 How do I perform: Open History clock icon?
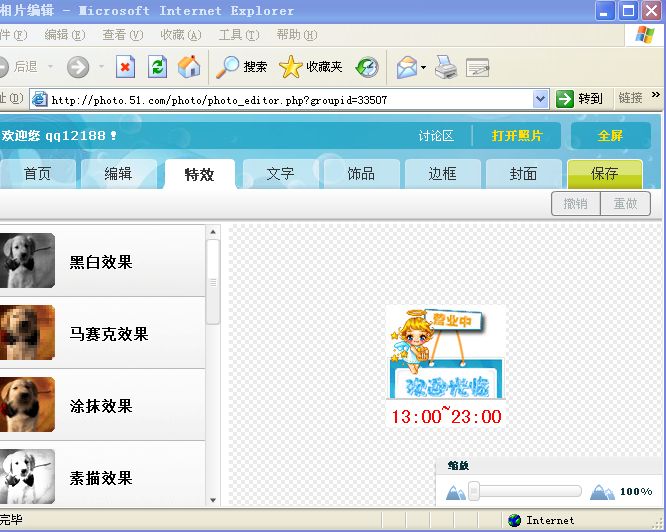(367, 67)
